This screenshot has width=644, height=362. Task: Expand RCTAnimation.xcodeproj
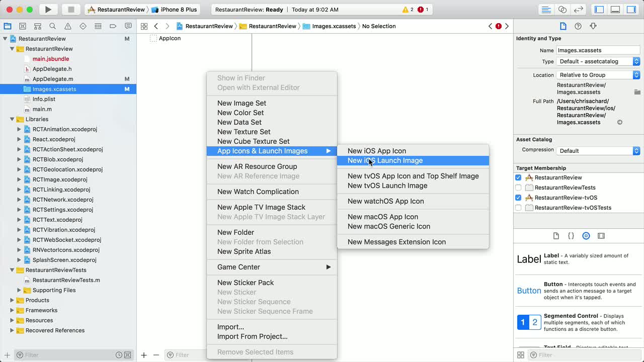coord(19,129)
